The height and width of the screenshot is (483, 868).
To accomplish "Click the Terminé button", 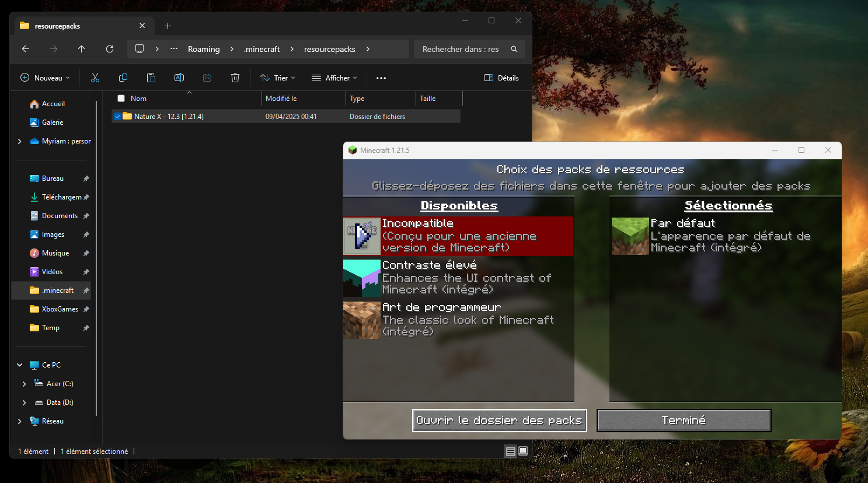I will 684,421.
